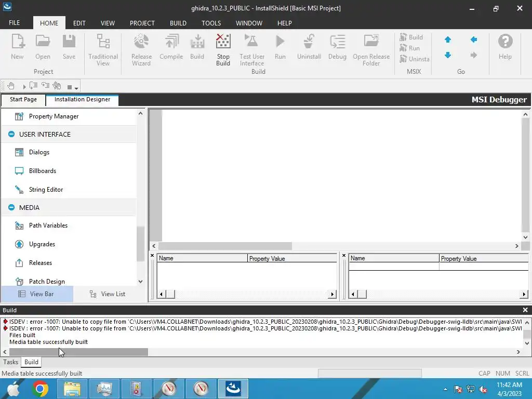Click the blue down arrow in Go group
Screen dimensions: 532x399
coord(448,55)
